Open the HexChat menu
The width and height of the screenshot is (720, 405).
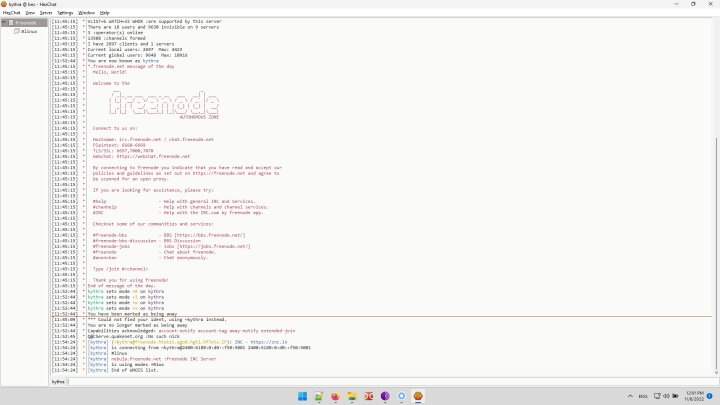tap(11, 13)
